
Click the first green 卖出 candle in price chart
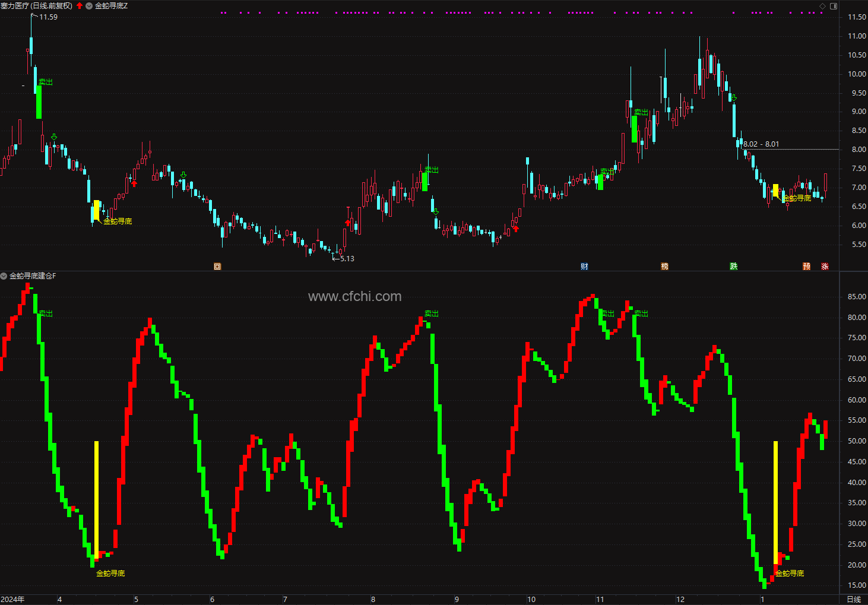tap(39, 102)
